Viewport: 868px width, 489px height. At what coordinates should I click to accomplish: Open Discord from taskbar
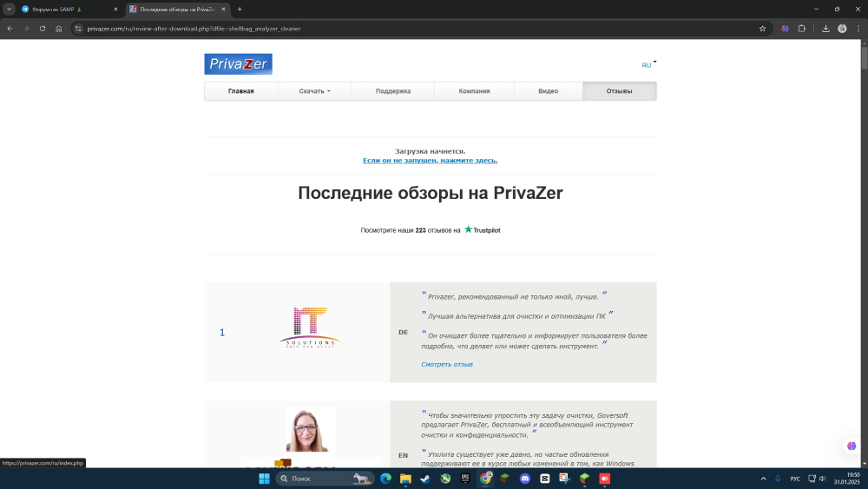tap(525, 479)
